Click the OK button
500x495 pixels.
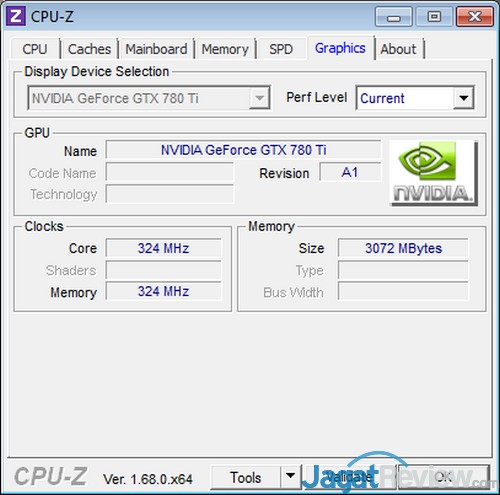[x=444, y=477]
